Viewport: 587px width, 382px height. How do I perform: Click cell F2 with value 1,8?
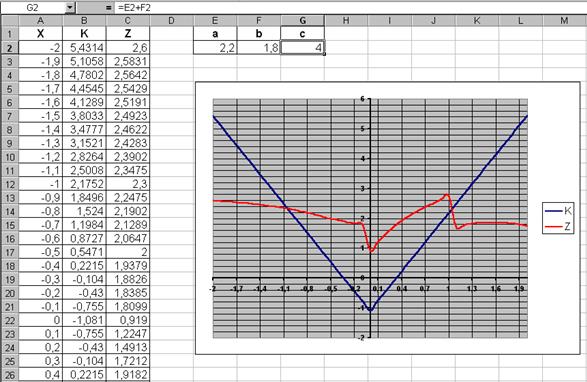pos(259,48)
